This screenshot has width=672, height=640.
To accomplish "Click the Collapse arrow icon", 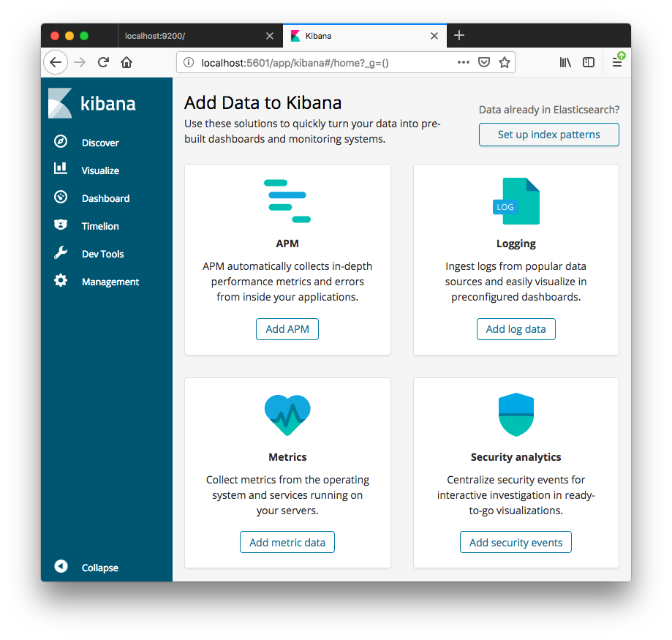I will 61,566.
